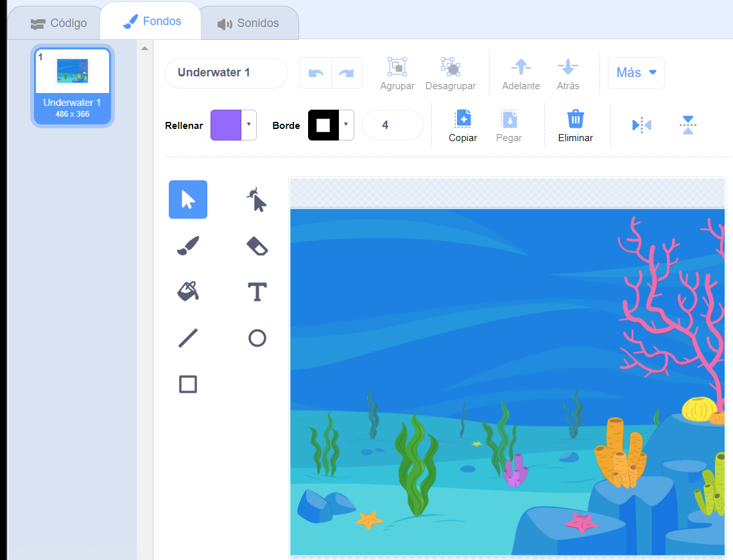Select the Rectangle tool
The width and height of the screenshot is (733, 560).
tap(188, 384)
